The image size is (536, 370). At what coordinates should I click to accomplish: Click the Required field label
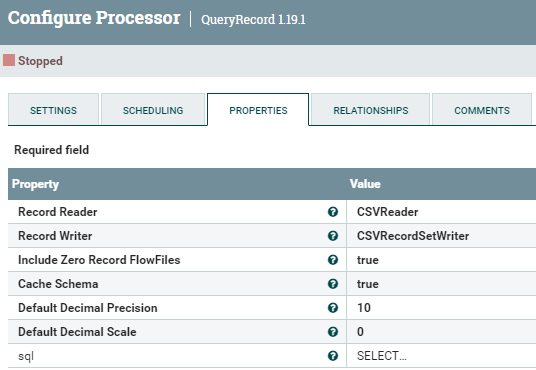pos(52,150)
